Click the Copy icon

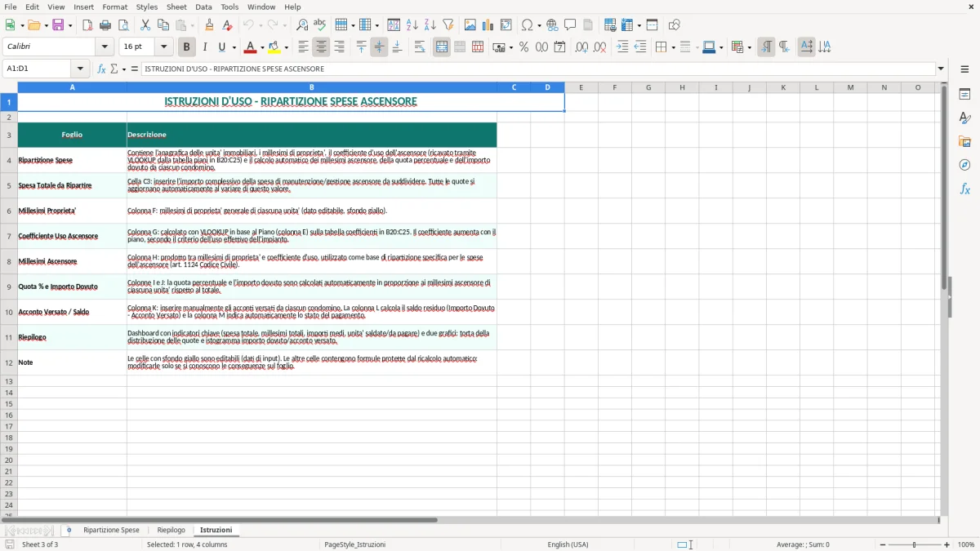pyautogui.click(x=163, y=25)
